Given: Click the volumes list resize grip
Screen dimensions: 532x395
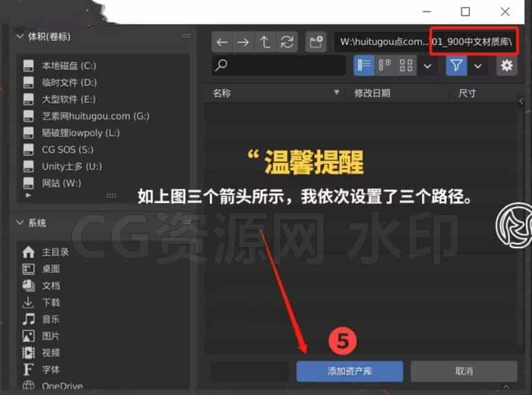Looking at the screenshot, I should click(x=111, y=196).
